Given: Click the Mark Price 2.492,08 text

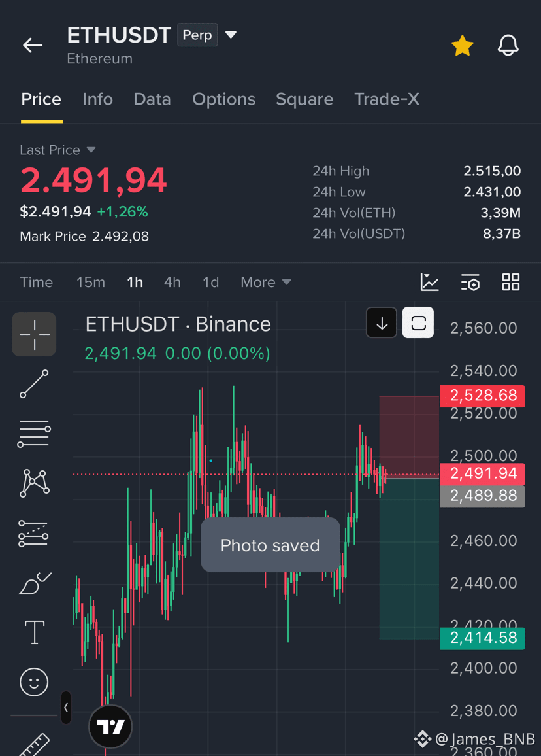Looking at the screenshot, I should coord(84,236).
